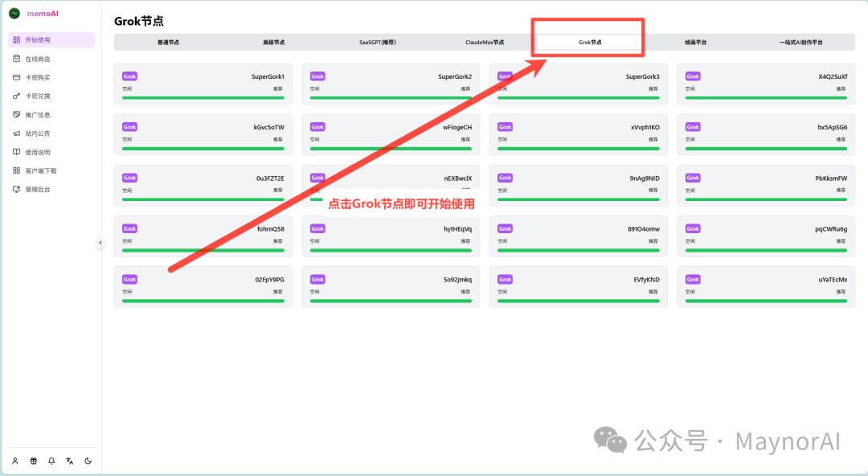Select the Grok节点 tab
The height and width of the screenshot is (476, 868).
[x=590, y=42]
